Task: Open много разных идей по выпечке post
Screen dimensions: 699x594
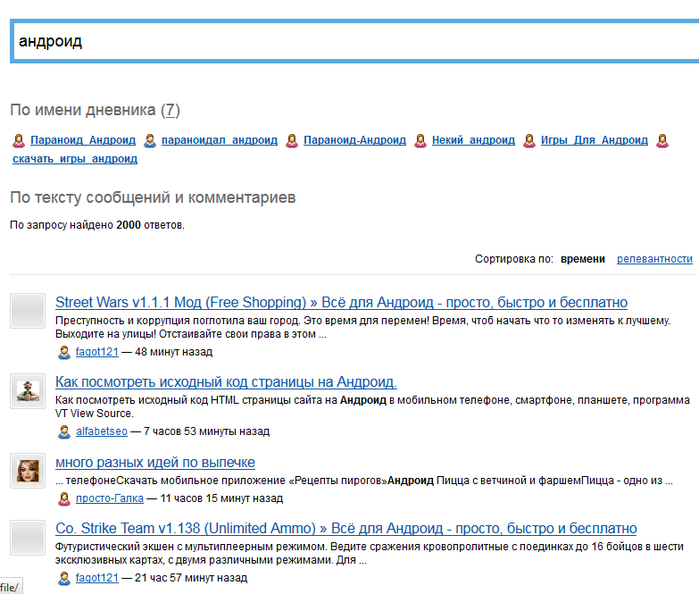Action: coord(155,462)
